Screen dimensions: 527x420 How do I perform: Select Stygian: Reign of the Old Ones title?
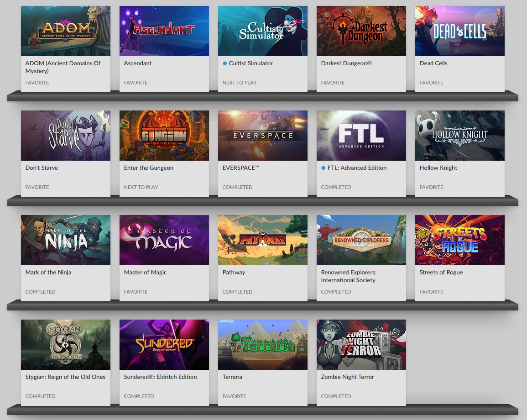[65, 377]
